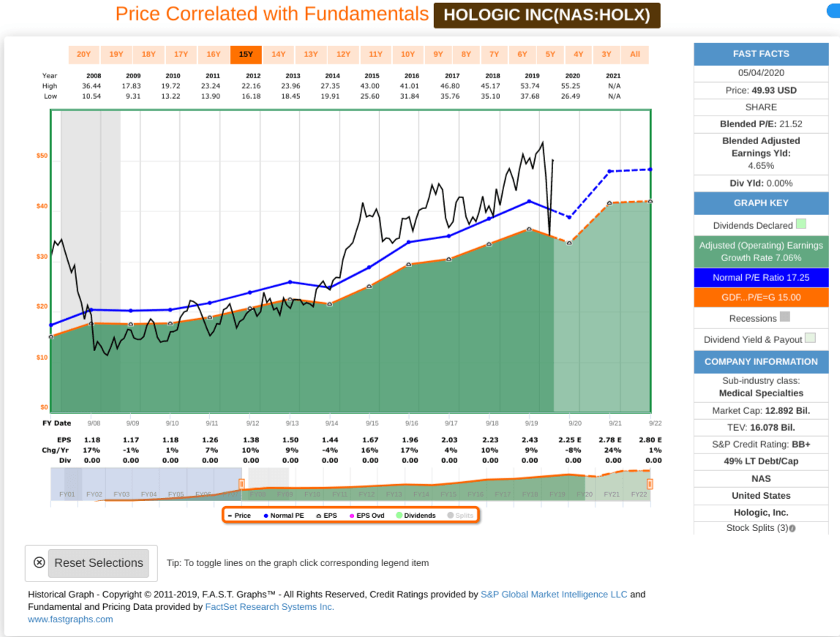Screen dimensions: 840x637
Task: Toggle the Recessions checkbox
Action: [x=785, y=317]
